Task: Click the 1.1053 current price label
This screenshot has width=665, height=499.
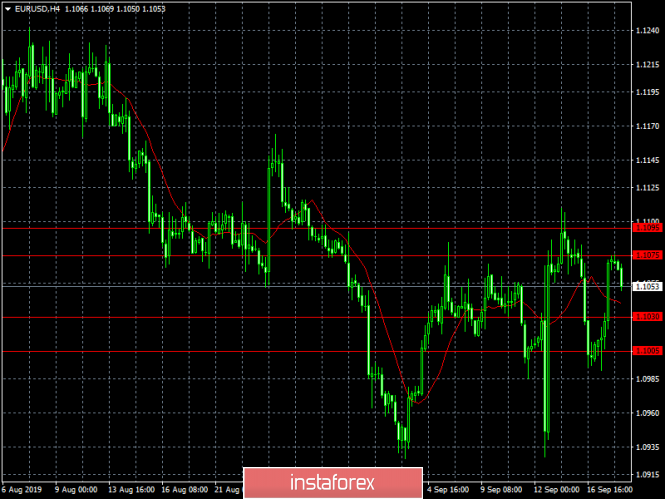Action: pos(648,286)
